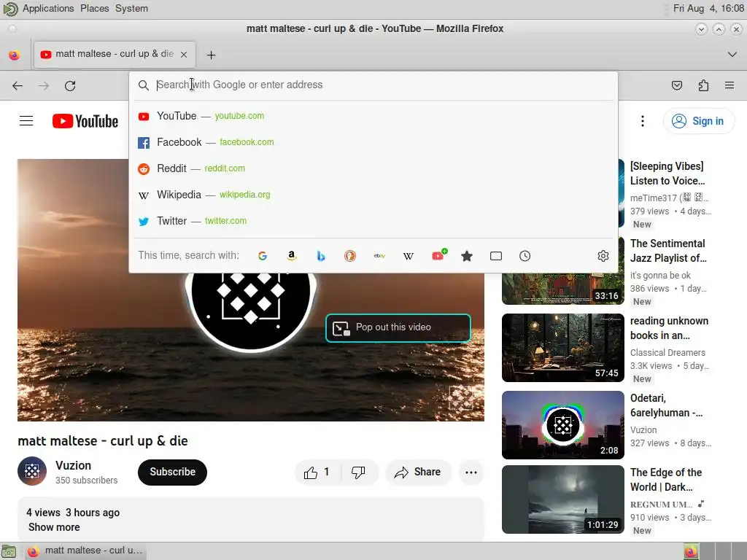Screen dimensions: 747x560
Task: Select Wikipedia suggestion in address dropdown
Action: pyautogui.click(x=373, y=195)
